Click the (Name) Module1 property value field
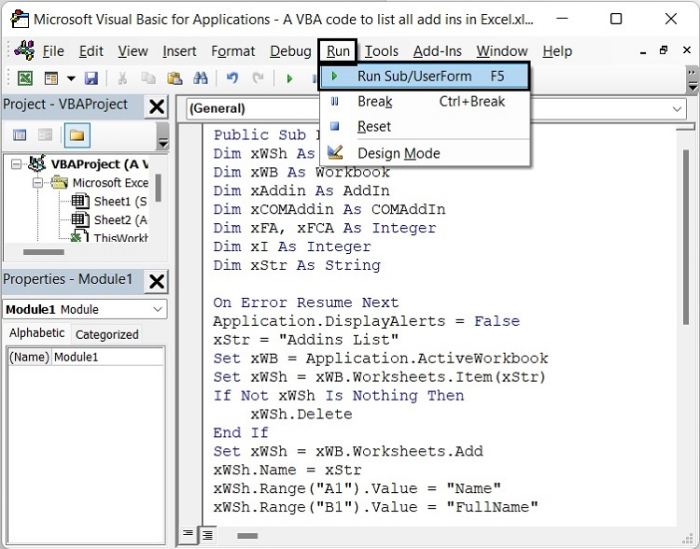 (108, 357)
